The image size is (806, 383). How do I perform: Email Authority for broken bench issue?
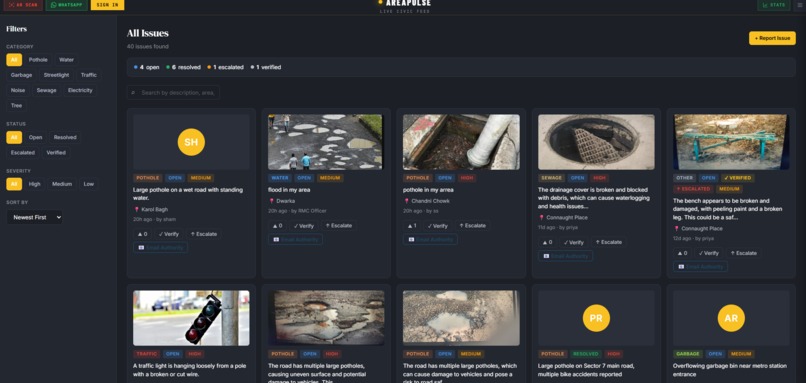coord(701,267)
